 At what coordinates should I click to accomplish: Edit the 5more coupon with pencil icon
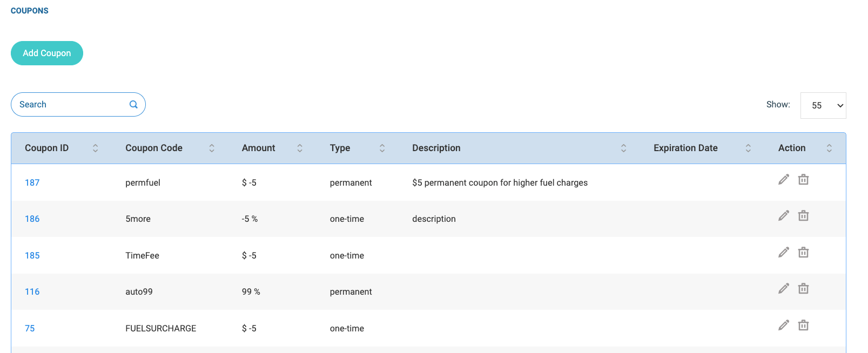[784, 215]
